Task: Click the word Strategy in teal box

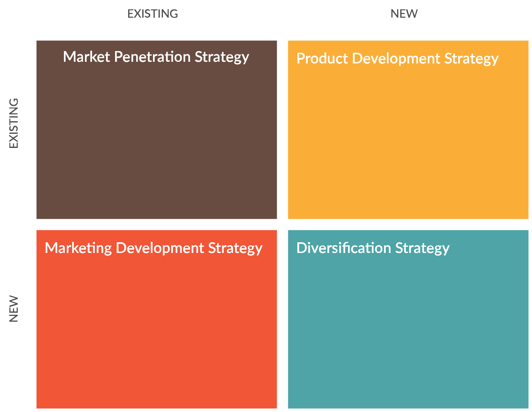Action: [422, 248]
